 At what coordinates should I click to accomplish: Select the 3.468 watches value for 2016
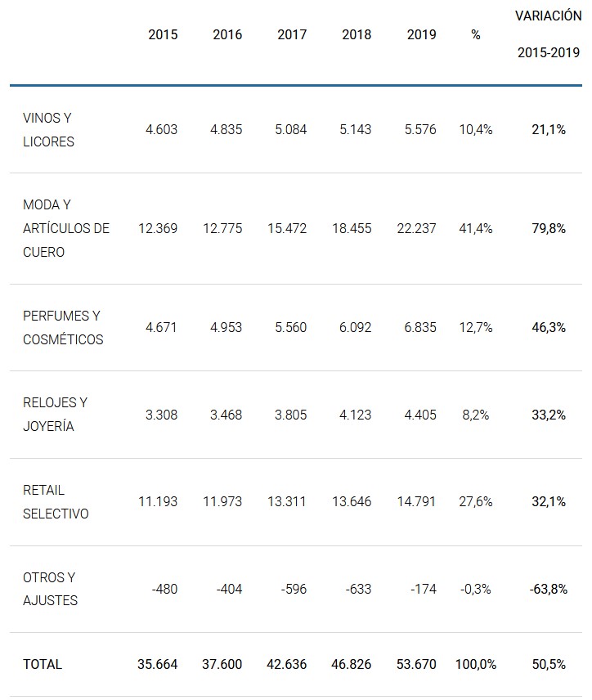[226, 415]
